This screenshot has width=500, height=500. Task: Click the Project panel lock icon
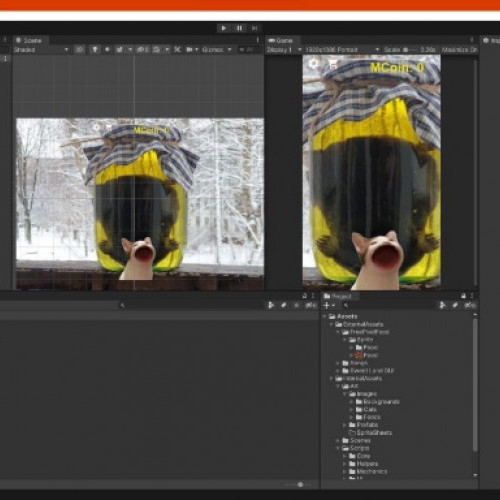463,296
